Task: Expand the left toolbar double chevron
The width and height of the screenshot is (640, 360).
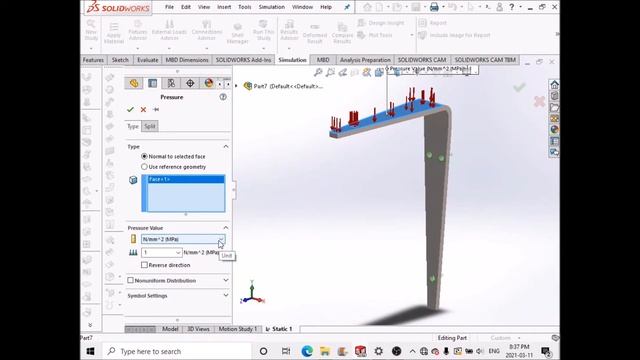Action: [x=90, y=325]
